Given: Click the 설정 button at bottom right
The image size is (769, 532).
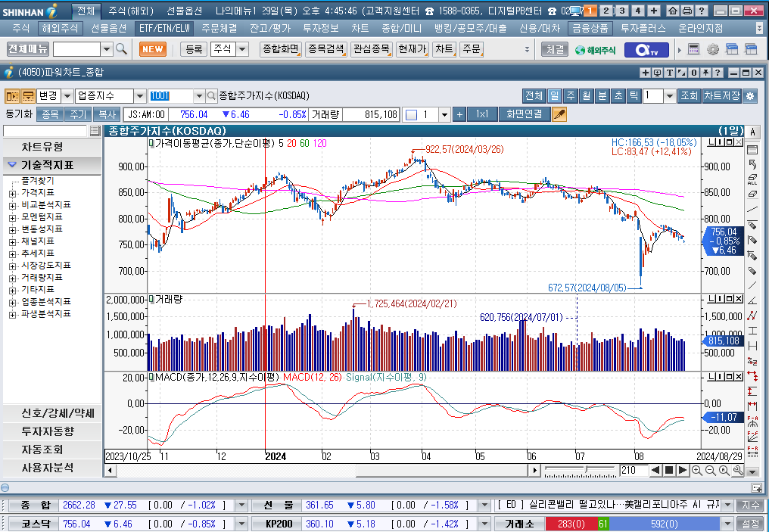Looking at the screenshot, I should [x=750, y=524].
